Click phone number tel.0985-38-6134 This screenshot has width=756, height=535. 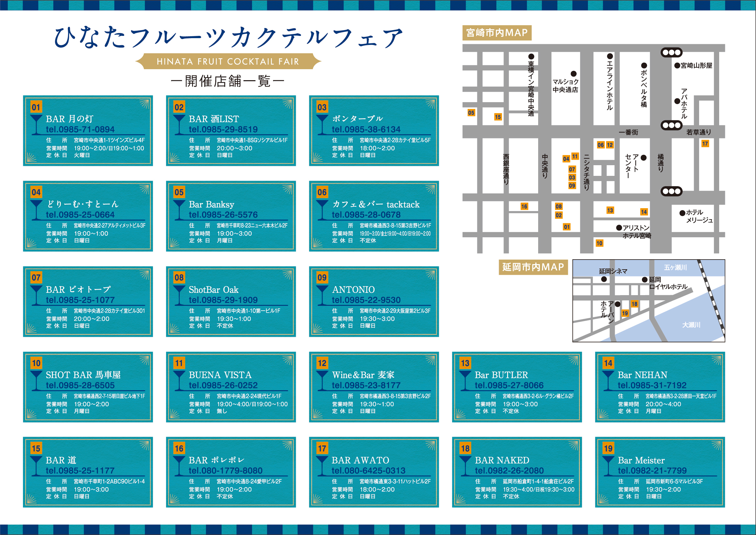click(x=366, y=130)
